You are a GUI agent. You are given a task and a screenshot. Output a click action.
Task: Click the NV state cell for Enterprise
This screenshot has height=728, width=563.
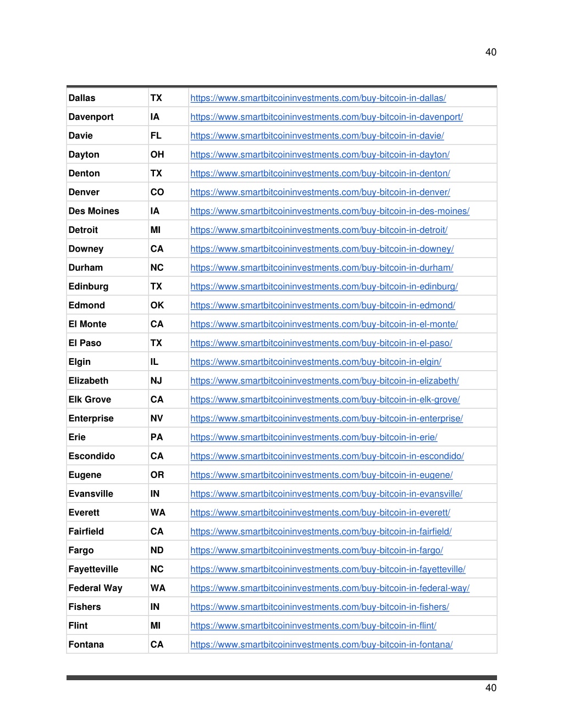[x=169, y=419]
